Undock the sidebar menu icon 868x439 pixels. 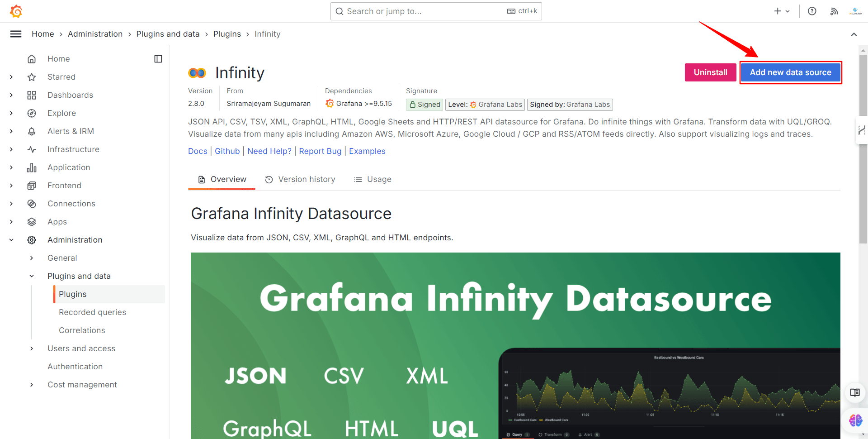point(158,59)
